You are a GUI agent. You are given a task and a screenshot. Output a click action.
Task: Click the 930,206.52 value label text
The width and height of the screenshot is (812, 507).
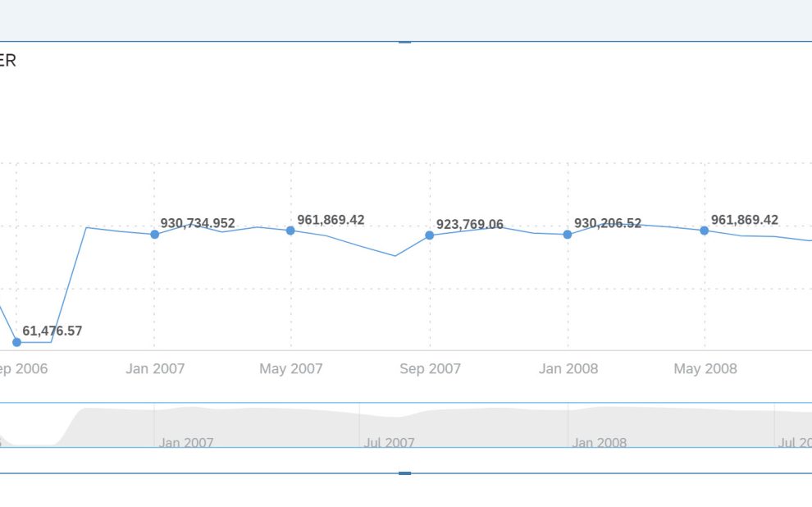click(608, 223)
